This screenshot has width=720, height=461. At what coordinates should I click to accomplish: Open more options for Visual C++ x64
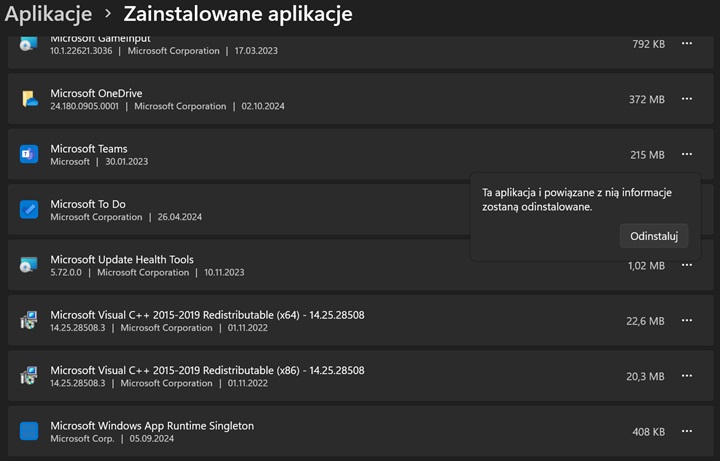(x=687, y=321)
